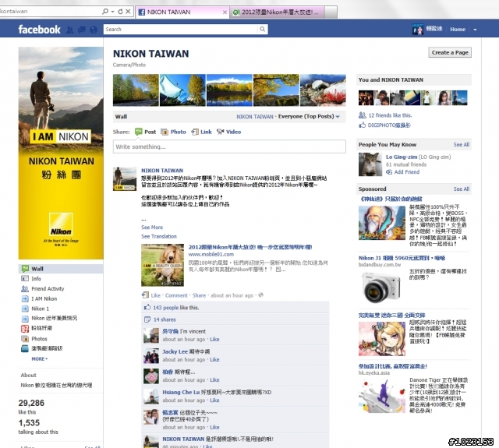View the 14 shares
Viewport: 499px width, 448px height.
coord(165,319)
